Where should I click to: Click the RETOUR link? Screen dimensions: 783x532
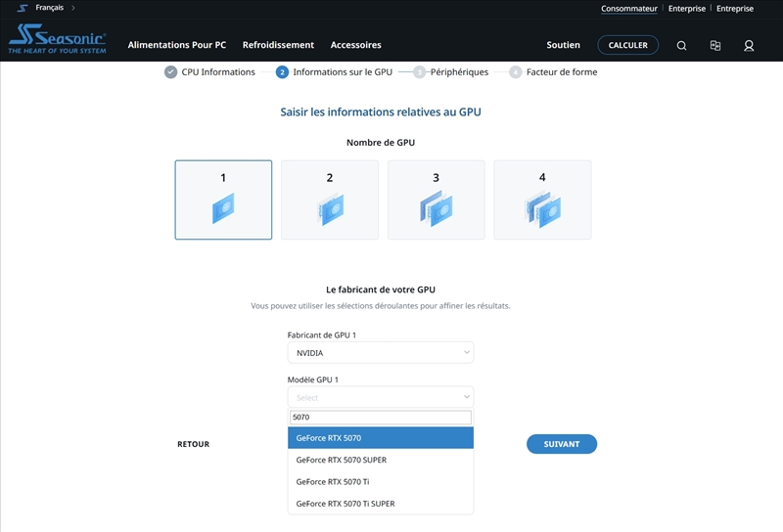(193, 444)
